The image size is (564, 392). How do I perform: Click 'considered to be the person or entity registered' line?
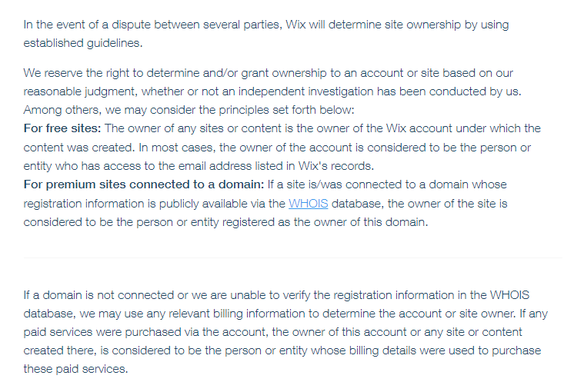[x=226, y=222]
